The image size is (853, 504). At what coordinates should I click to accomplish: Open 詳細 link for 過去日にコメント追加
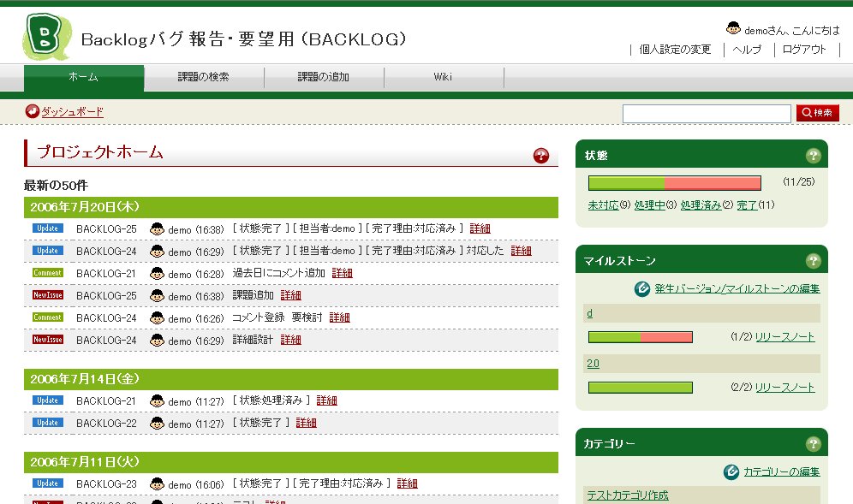point(343,274)
